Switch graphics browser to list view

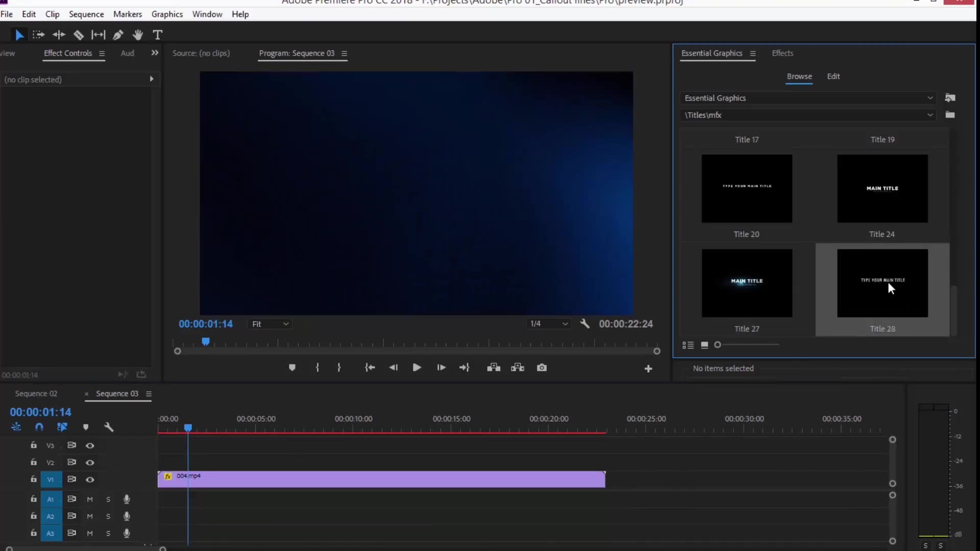point(688,345)
